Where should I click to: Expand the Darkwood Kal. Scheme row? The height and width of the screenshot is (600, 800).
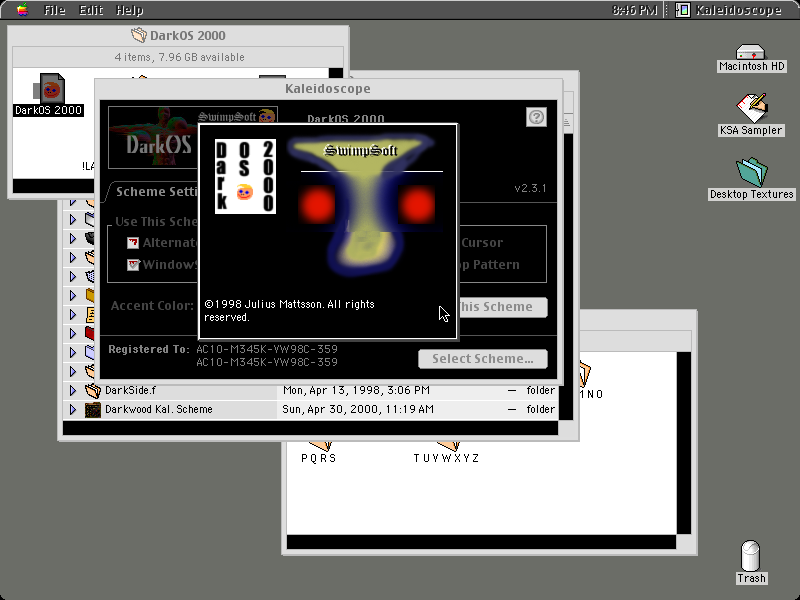pos(72,410)
